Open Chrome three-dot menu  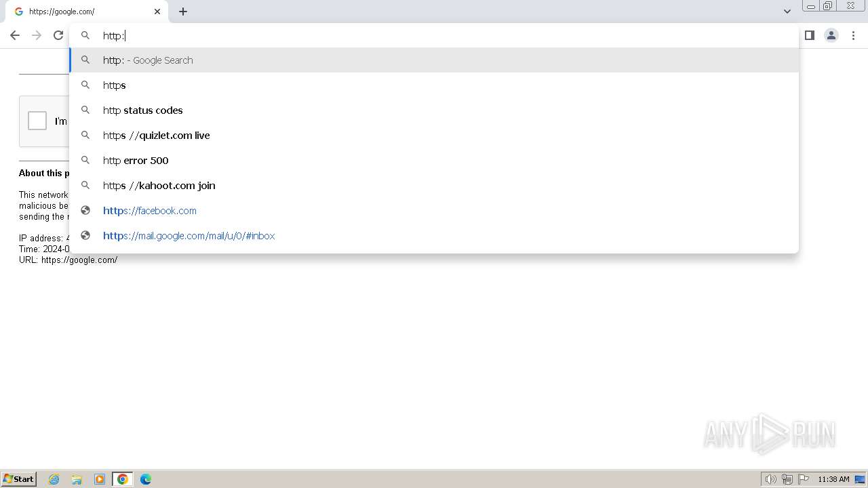(x=853, y=35)
